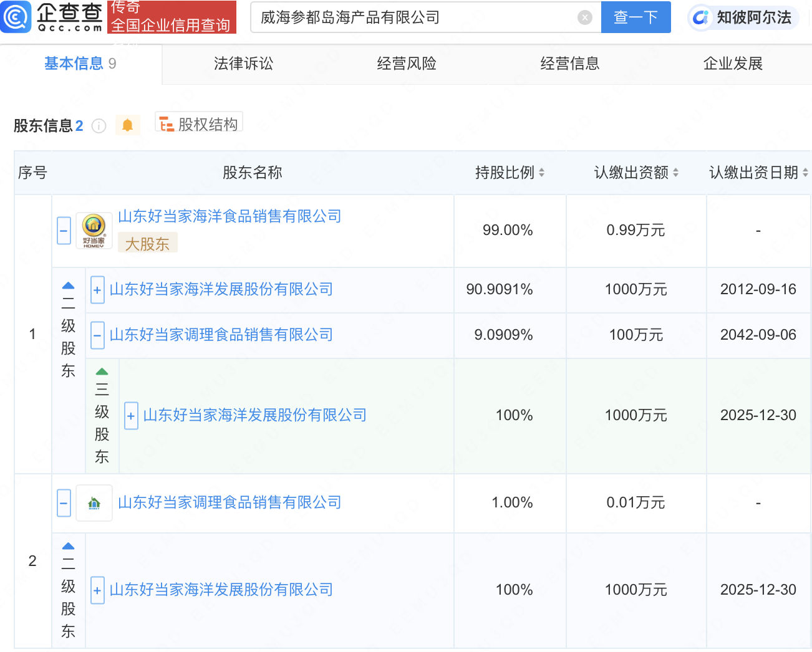Click the info icon beside 股东信息
This screenshot has width=812, height=652.
pyautogui.click(x=99, y=126)
